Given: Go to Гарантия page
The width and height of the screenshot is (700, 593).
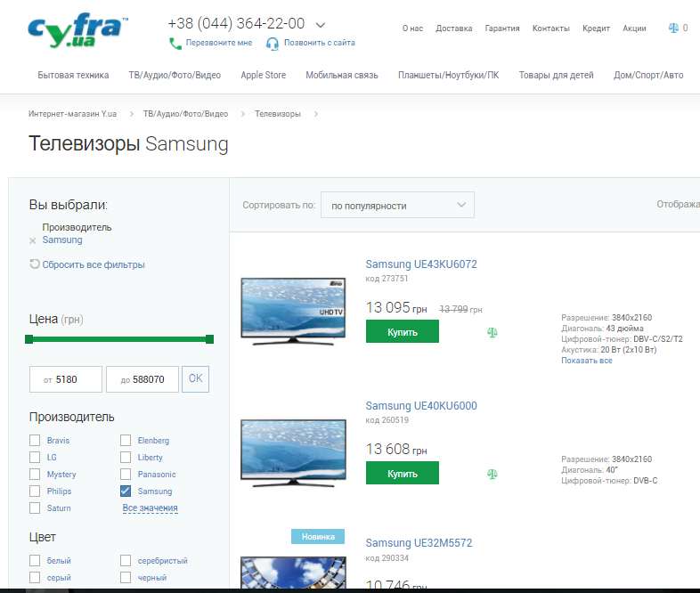Looking at the screenshot, I should tap(502, 28).
